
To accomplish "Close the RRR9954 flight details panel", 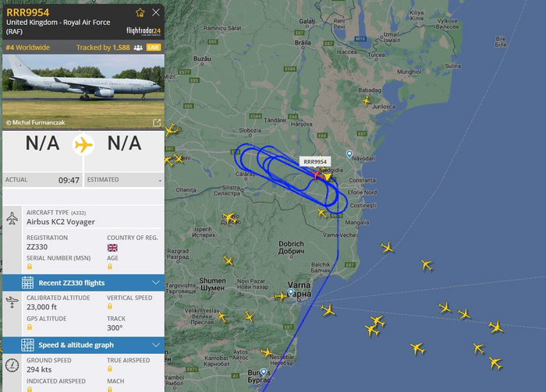I will [156, 12].
